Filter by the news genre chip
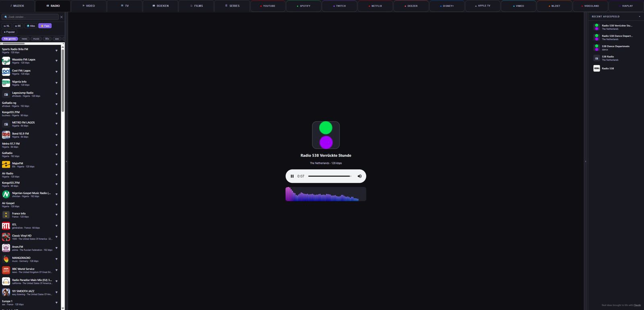 [x=25, y=39]
